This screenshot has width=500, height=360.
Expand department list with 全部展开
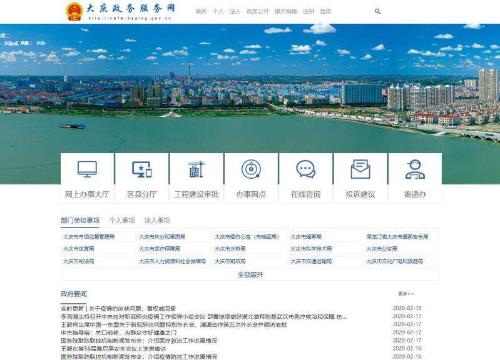250,275
